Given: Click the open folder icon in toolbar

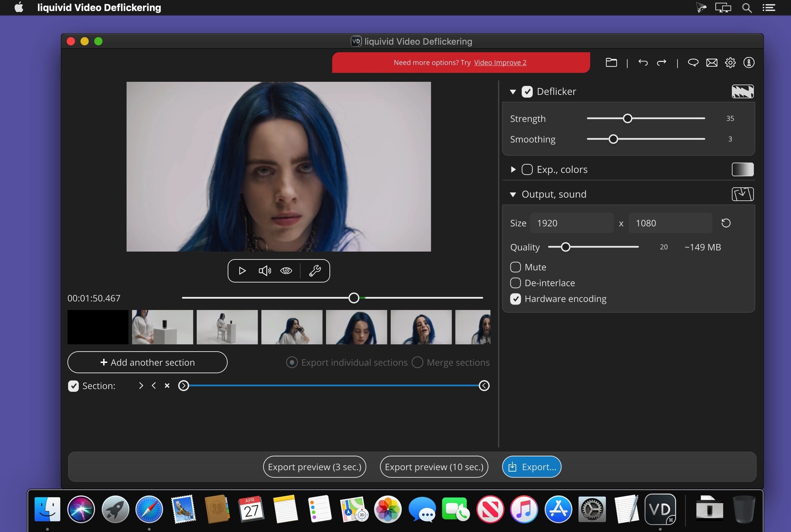Looking at the screenshot, I should (611, 63).
